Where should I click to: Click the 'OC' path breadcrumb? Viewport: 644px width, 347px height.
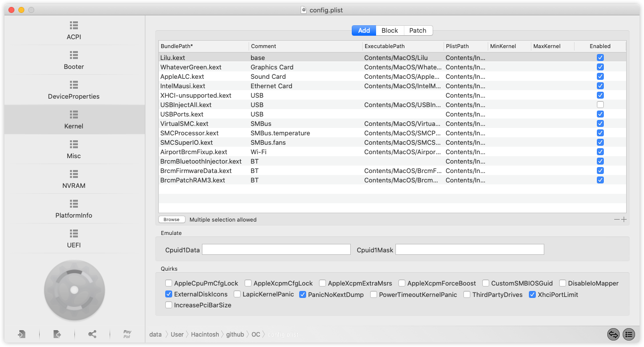256,335
